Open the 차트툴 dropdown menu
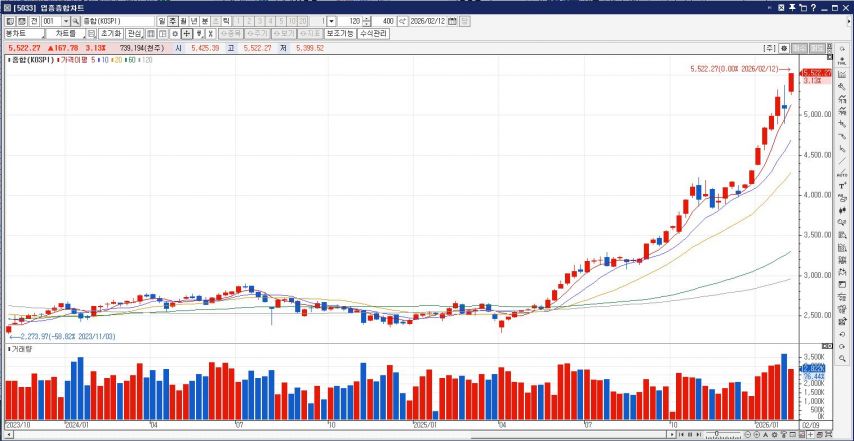Image resolution: width=854 pixels, height=441 pixels. pos(72,33)
